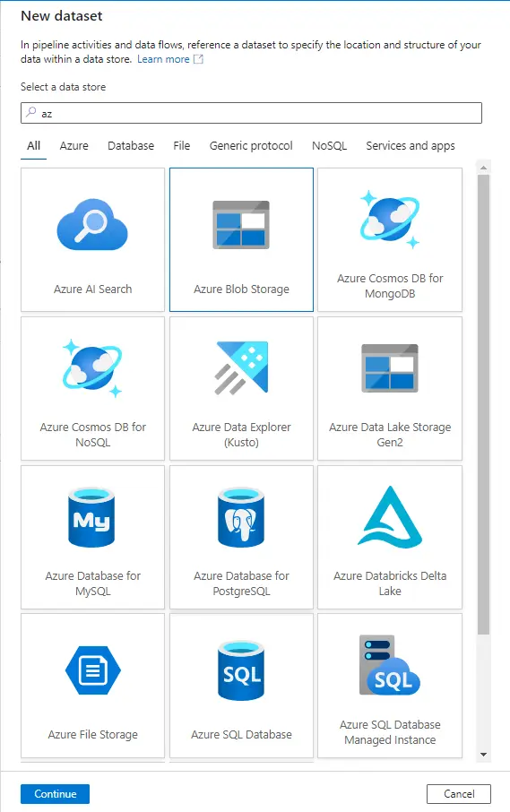Screen dimensions: 510x812
Task: Open the Learn more link
Action: (x=163, y=59)
